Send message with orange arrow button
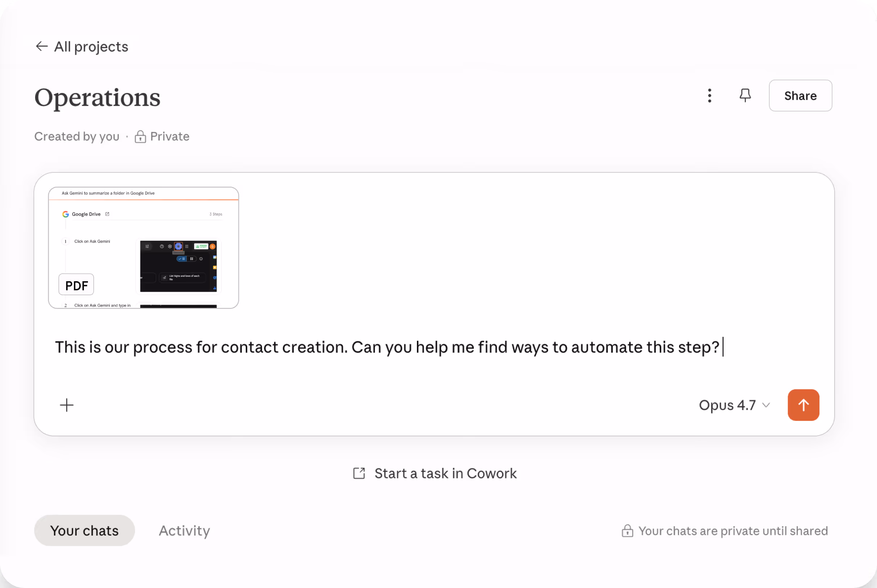This screenshot has width=877, height=588. pyautogui.click(x=803, y=405)
